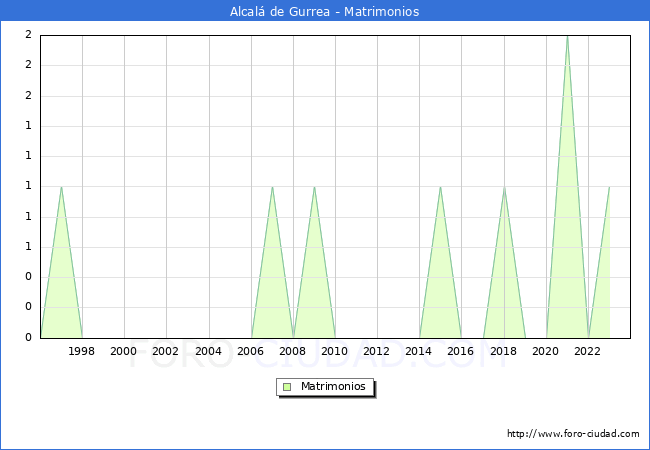Image resolution: width=650 pixels, height=450 pixels.
Task: Click the 2010 x-axis label
Action: [335, 351]
